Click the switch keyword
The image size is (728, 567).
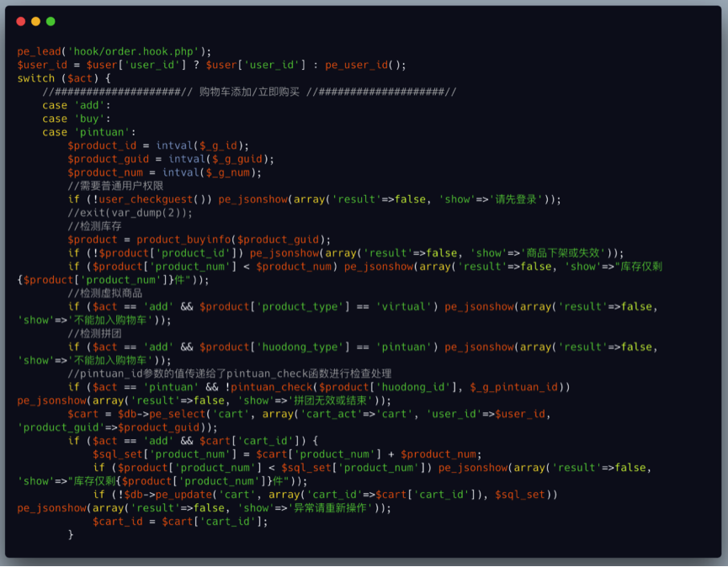click(x=35, y=78)
